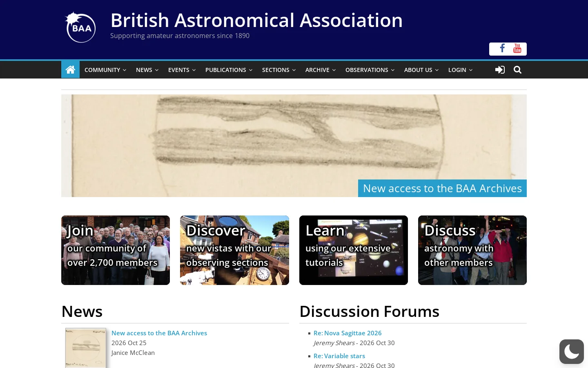588x368 pixels.
Task: Open the Discuss astronomy card
Action: pyautogui.click(x=472, y=250)
